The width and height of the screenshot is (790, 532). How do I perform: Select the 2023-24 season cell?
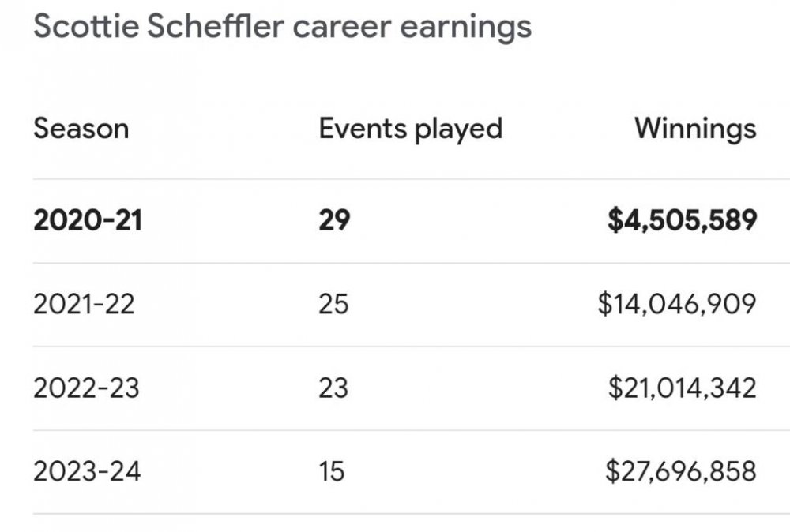(87, 471)
